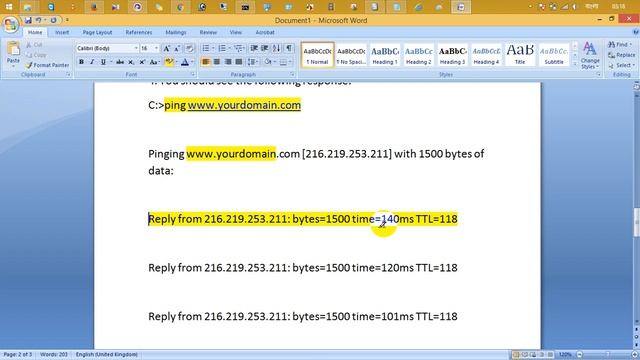The height and width of the screenshot is (360, 640).
Task: Switch to the References tab
Action: [x=139, y=32]
